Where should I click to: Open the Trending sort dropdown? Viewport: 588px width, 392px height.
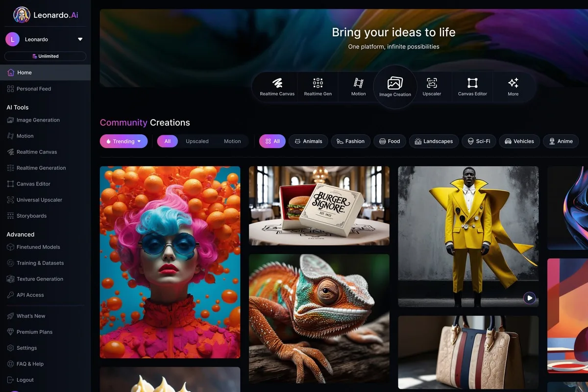[124, 141]
